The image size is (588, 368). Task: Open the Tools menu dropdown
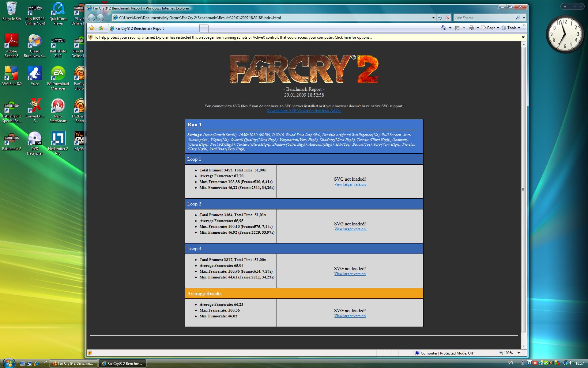(x=511, y=28)
